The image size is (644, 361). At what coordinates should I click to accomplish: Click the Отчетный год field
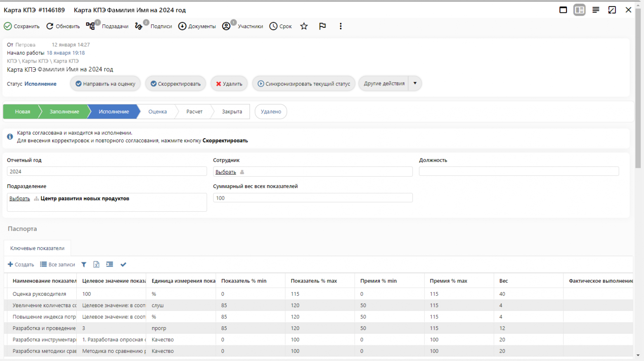tap(107, 171)
